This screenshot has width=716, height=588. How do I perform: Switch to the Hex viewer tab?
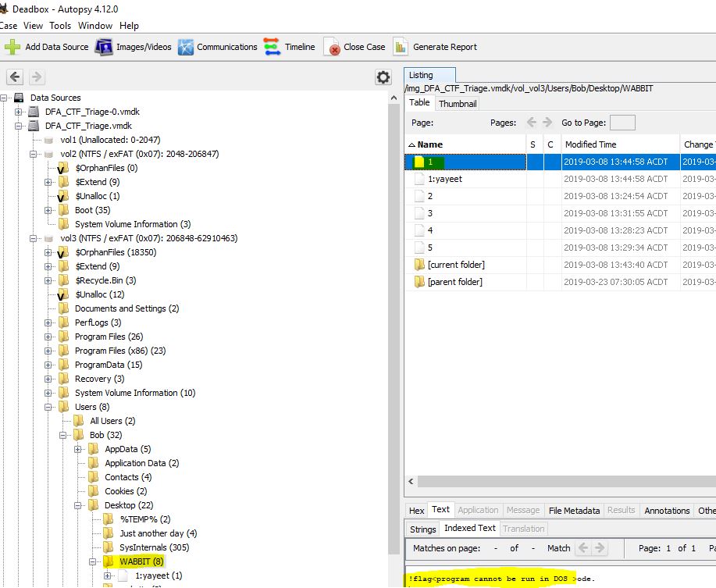tap(417, 511)
